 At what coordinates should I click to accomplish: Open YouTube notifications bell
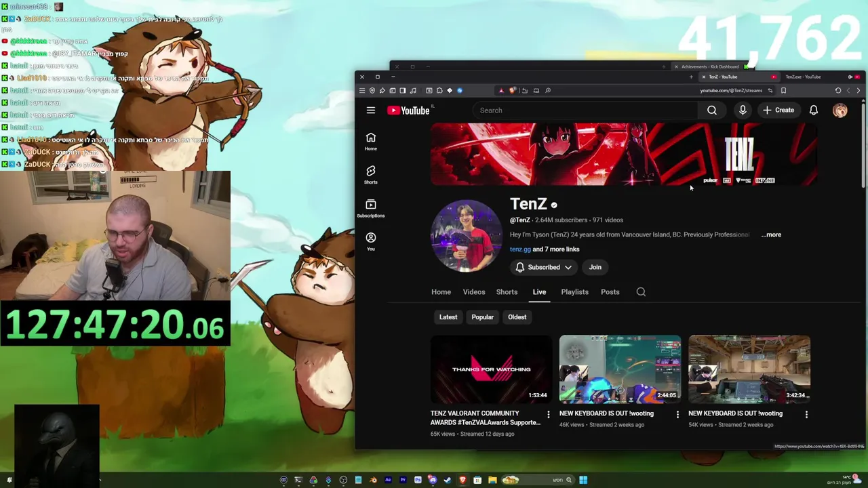tap(813, 110)
